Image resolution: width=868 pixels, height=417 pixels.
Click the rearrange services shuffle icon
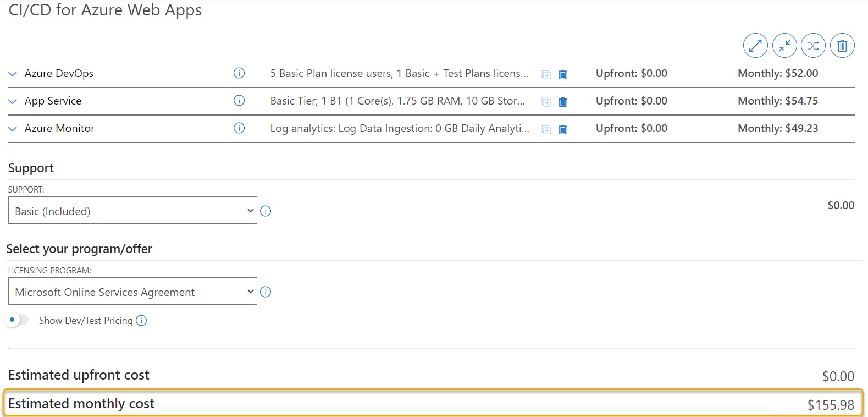[x=813, y=46]
